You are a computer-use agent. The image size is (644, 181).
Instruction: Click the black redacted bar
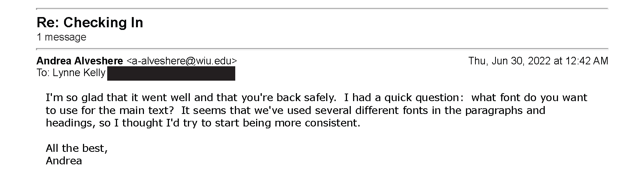(171, 73)
